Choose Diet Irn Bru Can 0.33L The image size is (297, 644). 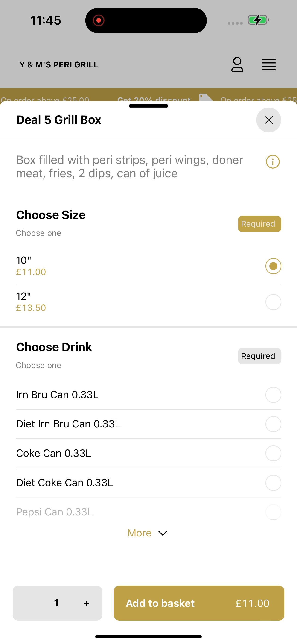coord(148,424)
